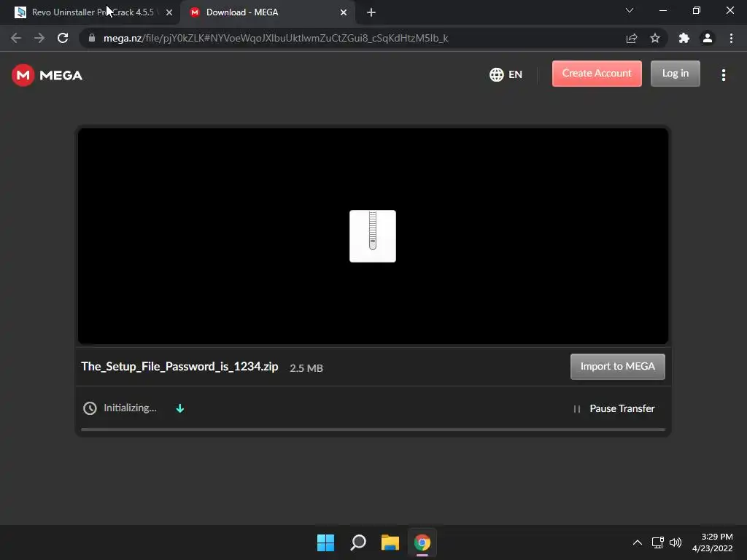Click the download progress bar
The image size is (747, 560).
tap(373, 429)
